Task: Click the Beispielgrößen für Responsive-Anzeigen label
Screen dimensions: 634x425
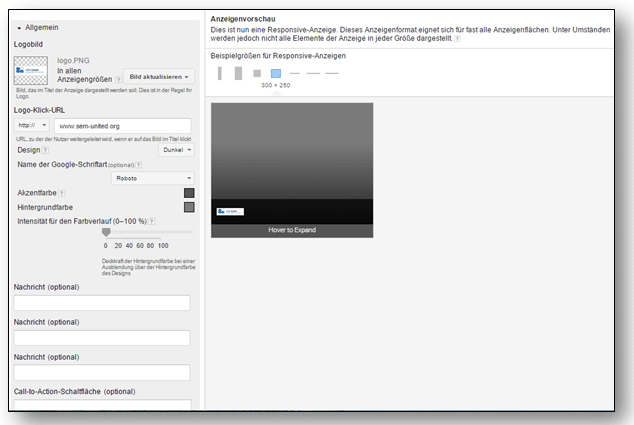Action: (278, 56)
